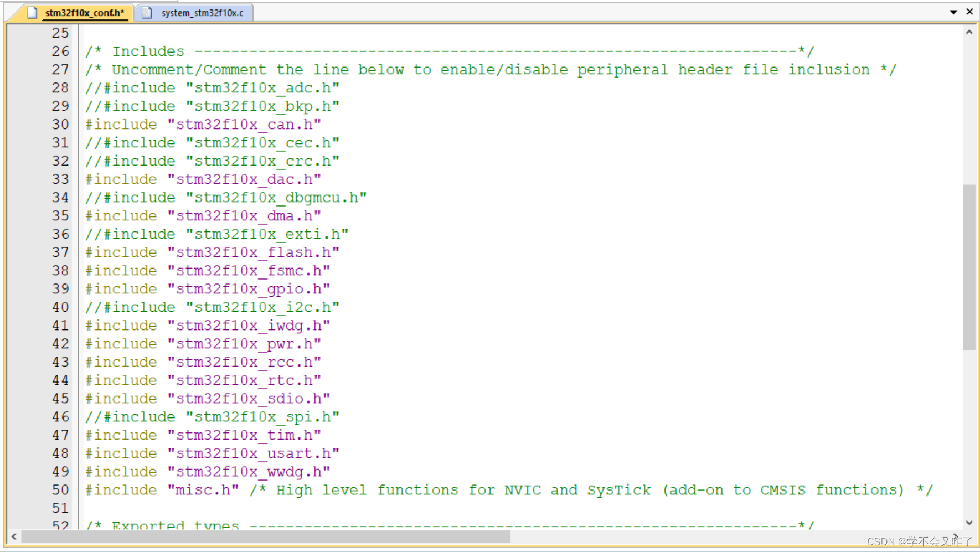This screenshot has width=980, height=552.
Task: Click the commented stm32f10x_dbgmcu.h line
Action: 226,198
